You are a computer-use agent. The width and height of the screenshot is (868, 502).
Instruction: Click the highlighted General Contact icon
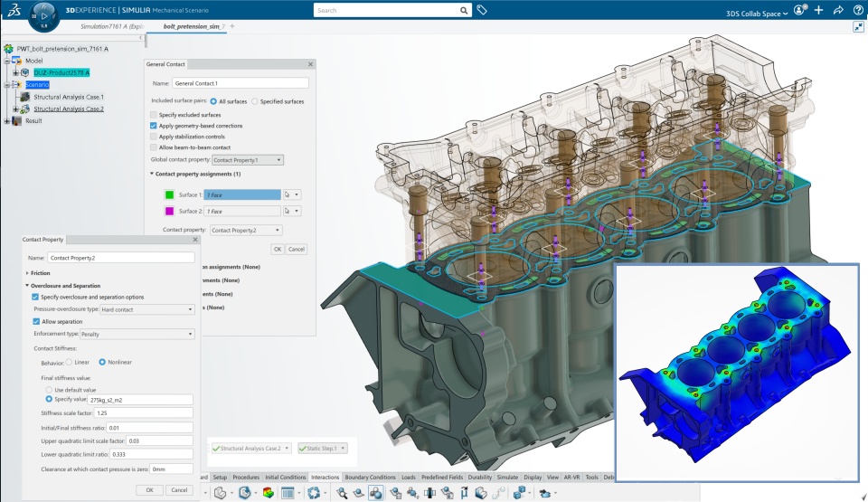coord(376,493)
